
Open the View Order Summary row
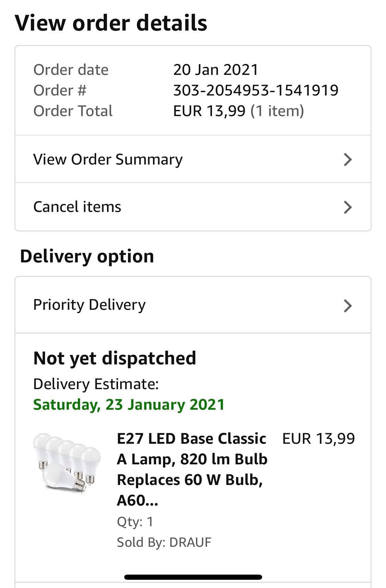(x=108, y=159)
